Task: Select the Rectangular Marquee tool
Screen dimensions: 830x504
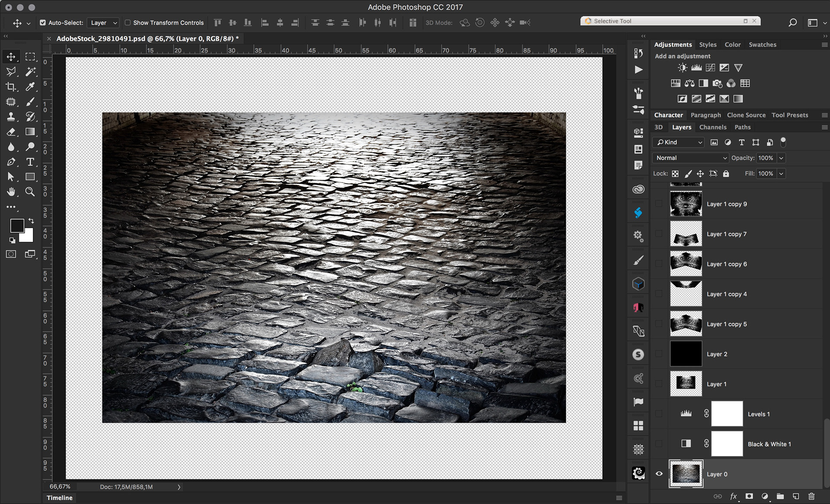Action: [x=30, y=57]
